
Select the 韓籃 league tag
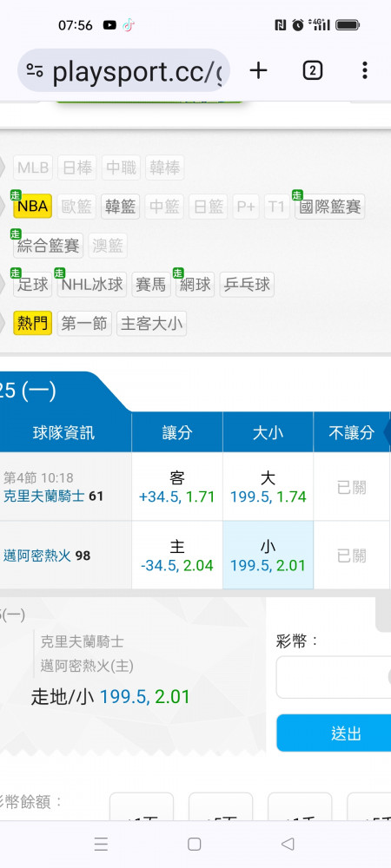tap(120, 207)
